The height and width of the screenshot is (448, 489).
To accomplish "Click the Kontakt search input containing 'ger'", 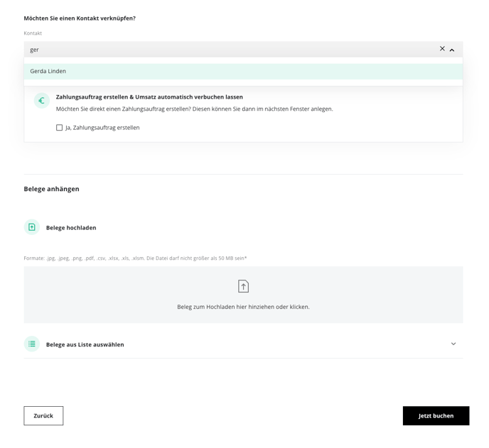I will [231, 50].
